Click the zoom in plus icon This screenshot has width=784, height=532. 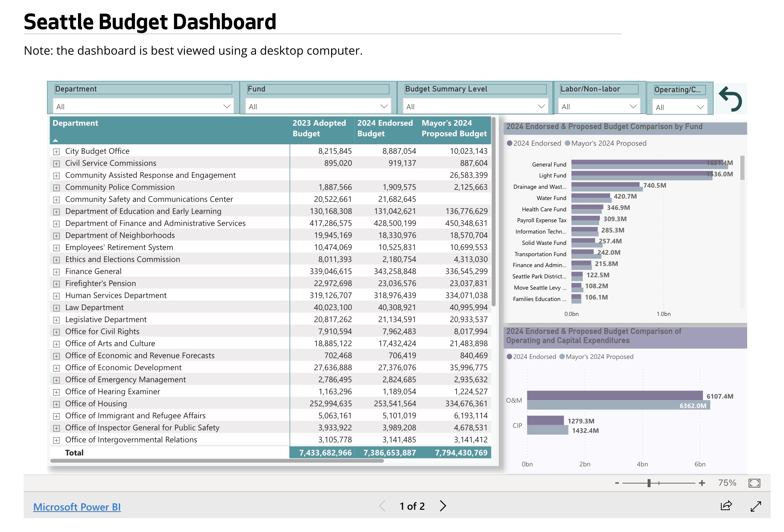[x=702, y=483]
